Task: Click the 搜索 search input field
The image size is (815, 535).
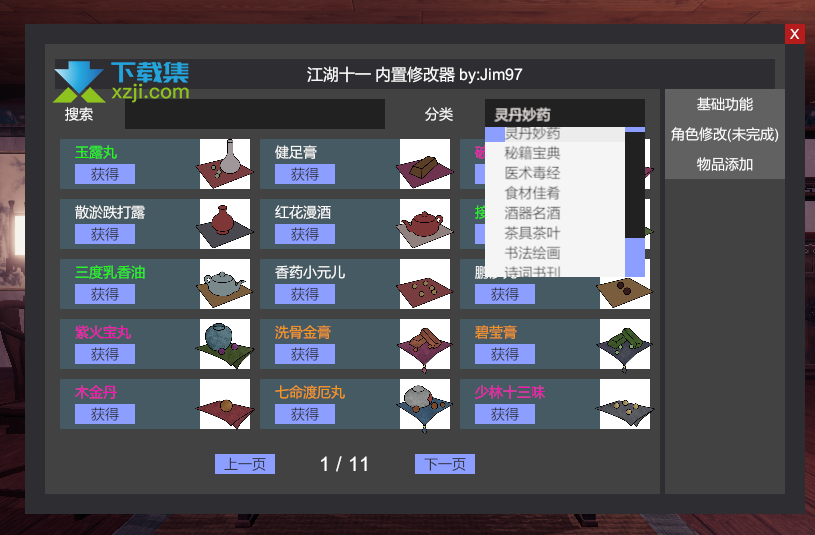Action: [254, 114]
